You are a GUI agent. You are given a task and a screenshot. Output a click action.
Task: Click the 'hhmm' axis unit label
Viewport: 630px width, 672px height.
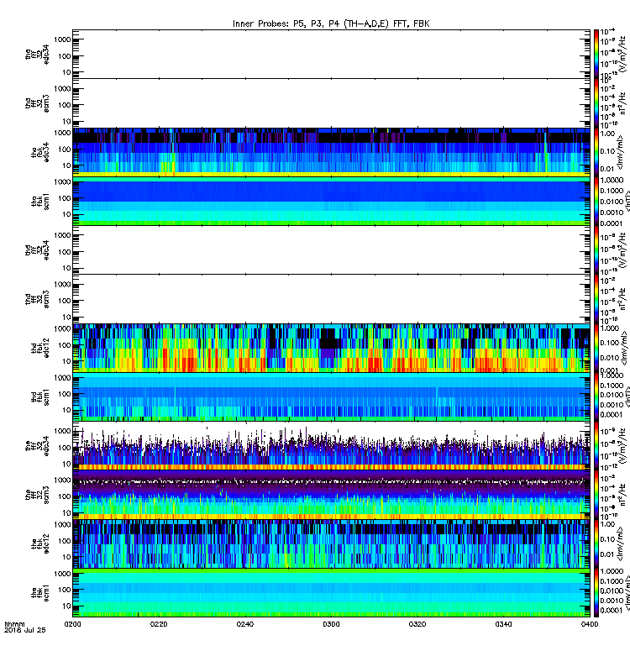(14, 624)
